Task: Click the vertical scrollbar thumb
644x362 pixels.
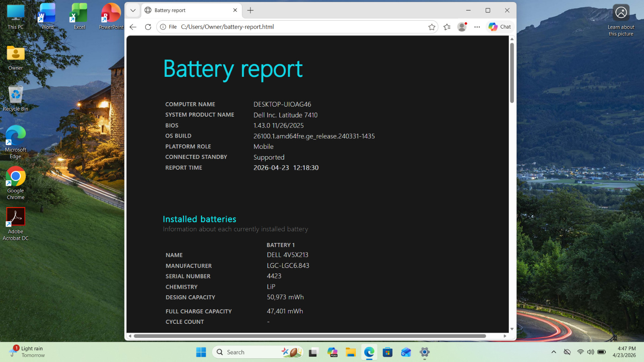Action: point(512,73)
